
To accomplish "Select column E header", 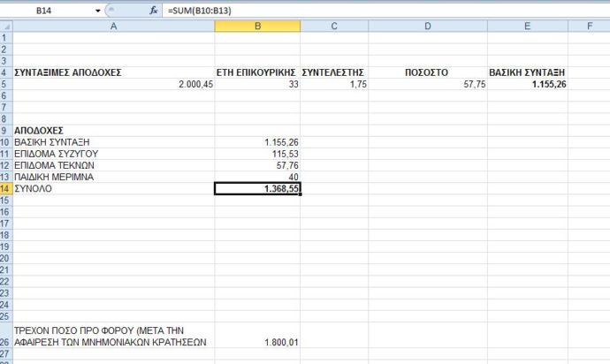I will [528, 27].
